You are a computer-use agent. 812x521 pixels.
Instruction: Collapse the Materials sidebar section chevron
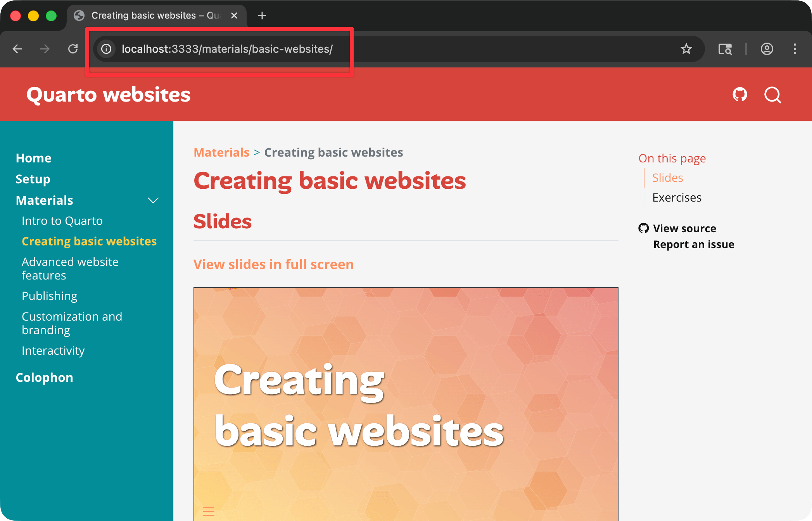(153, 200)
